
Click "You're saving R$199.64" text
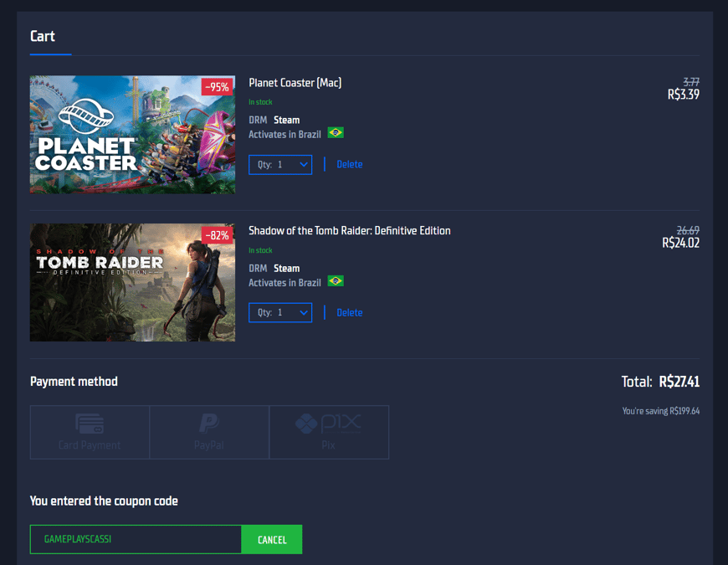click(x=661, y=411)
